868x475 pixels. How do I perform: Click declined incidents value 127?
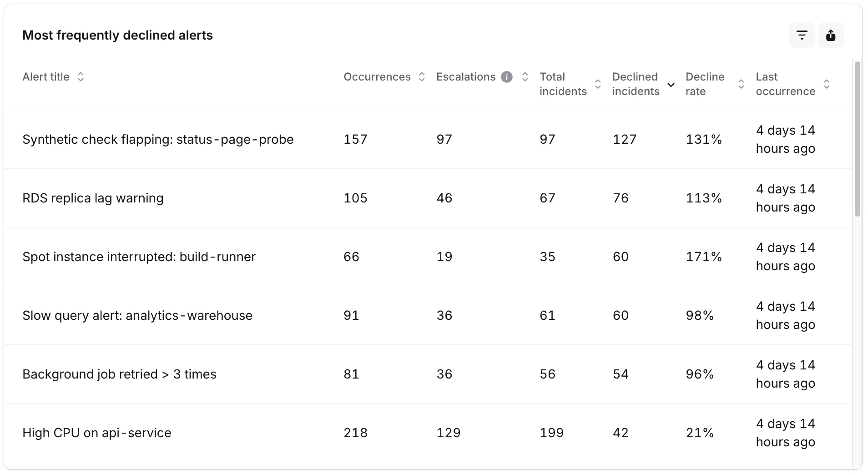point(625,139)
